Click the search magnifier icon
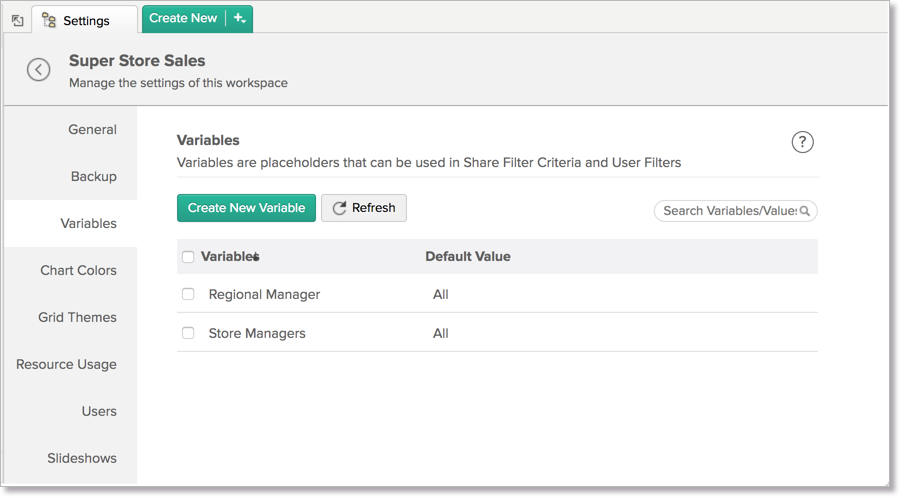Screen dimensions: 900x497 [805, 211]
